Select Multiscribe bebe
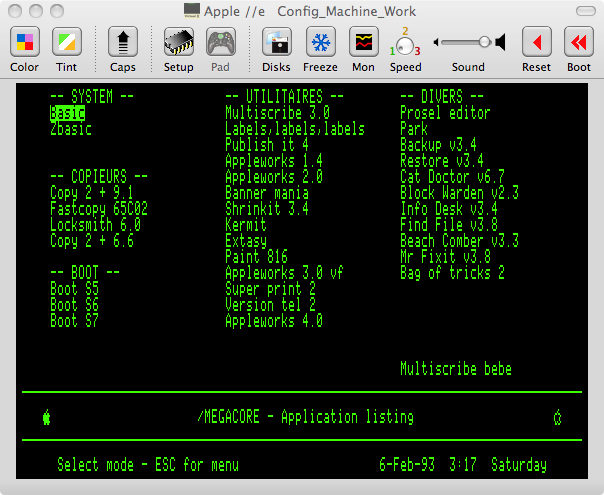Viewport: 604px width, 495px height. [456, 369]
